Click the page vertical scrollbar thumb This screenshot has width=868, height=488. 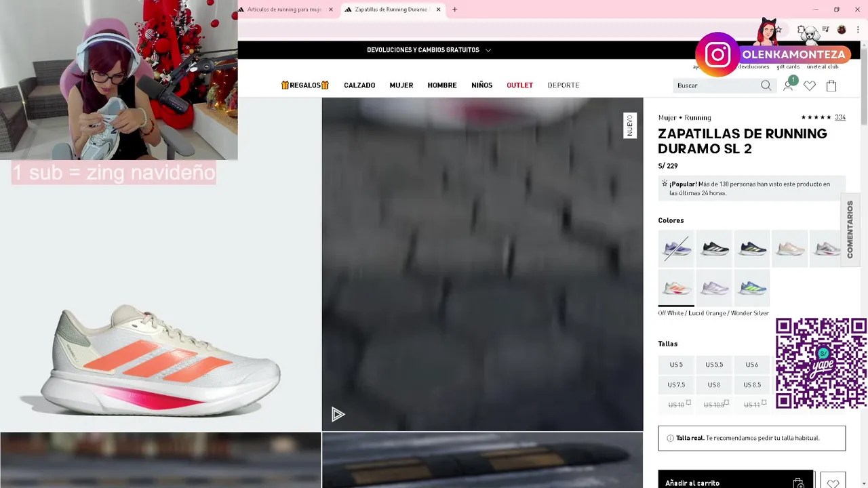863,88
